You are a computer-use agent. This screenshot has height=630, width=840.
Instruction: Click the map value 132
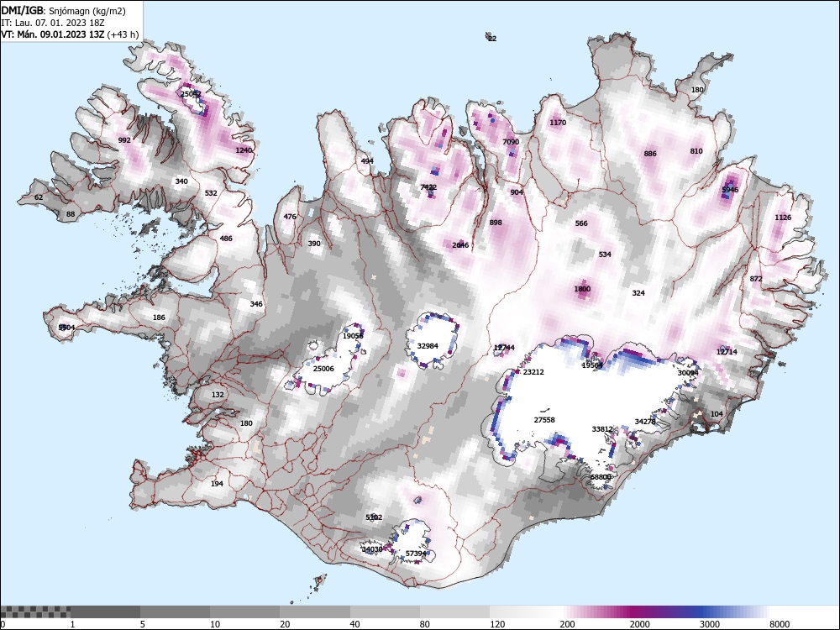pyautogui.click(x=218, y=395)
